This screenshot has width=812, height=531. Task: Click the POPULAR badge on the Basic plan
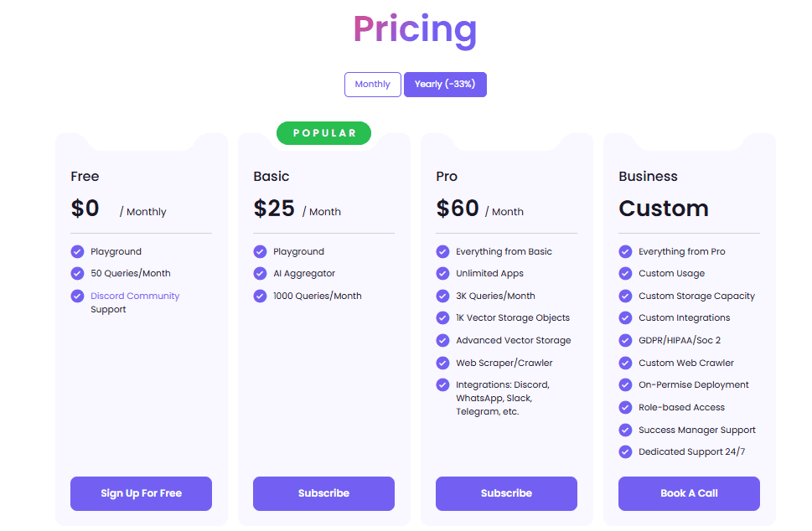[x=323, y=132]
